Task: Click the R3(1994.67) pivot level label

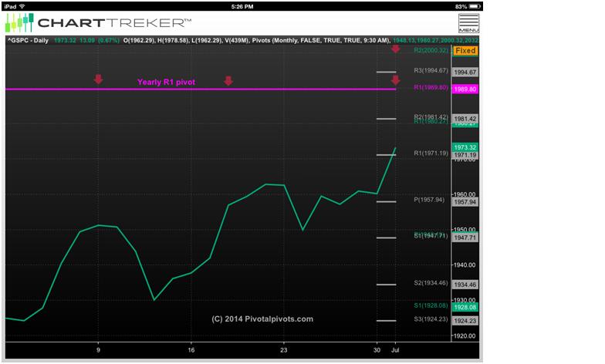Action: [431, 71]
